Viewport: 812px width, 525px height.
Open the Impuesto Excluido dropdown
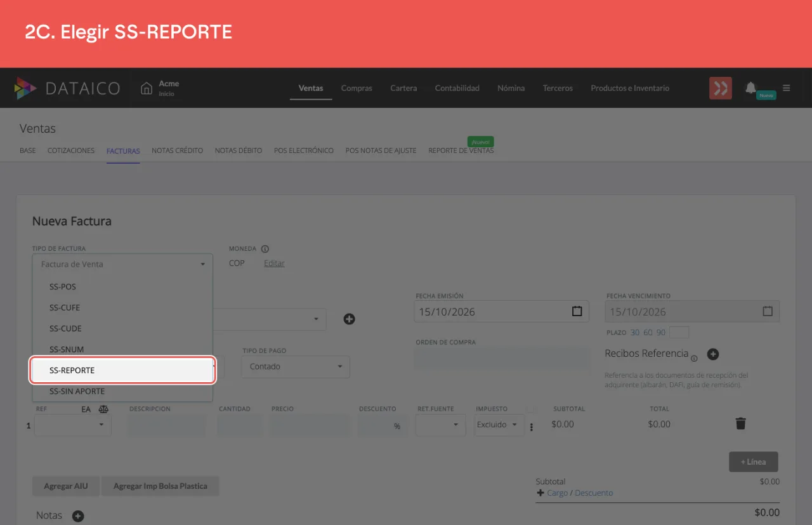(x=499, y=425)
